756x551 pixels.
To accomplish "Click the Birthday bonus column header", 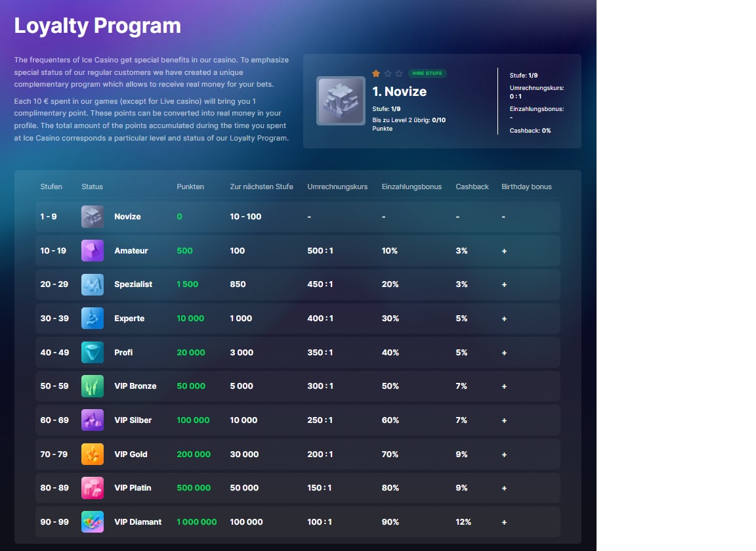I will (526, 187).
